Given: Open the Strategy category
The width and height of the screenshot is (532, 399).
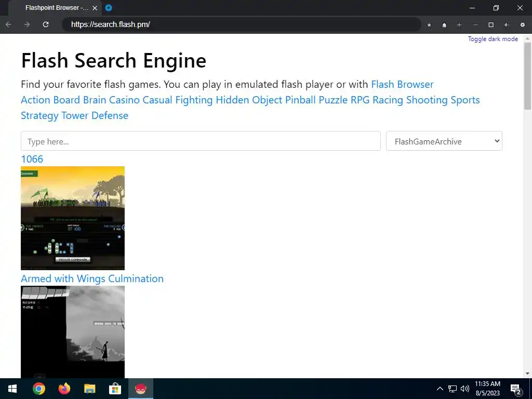Looking at the screenshot, I should (39, 115).
